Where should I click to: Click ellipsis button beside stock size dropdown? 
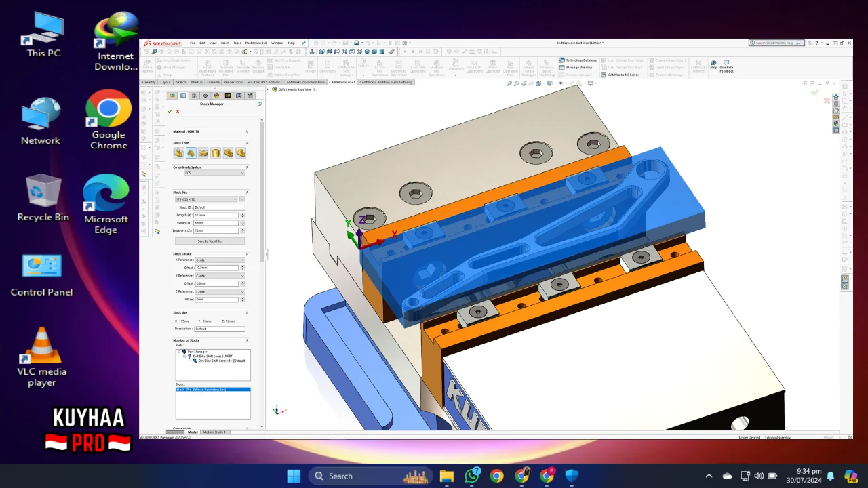(242, 199)
